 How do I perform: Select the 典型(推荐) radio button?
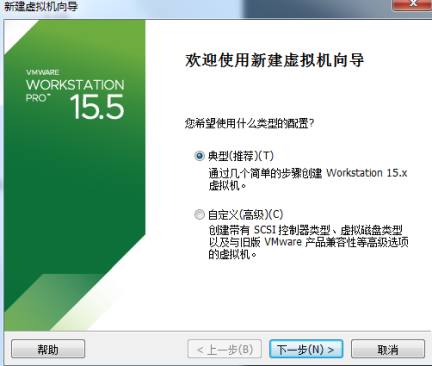point(199,156)
